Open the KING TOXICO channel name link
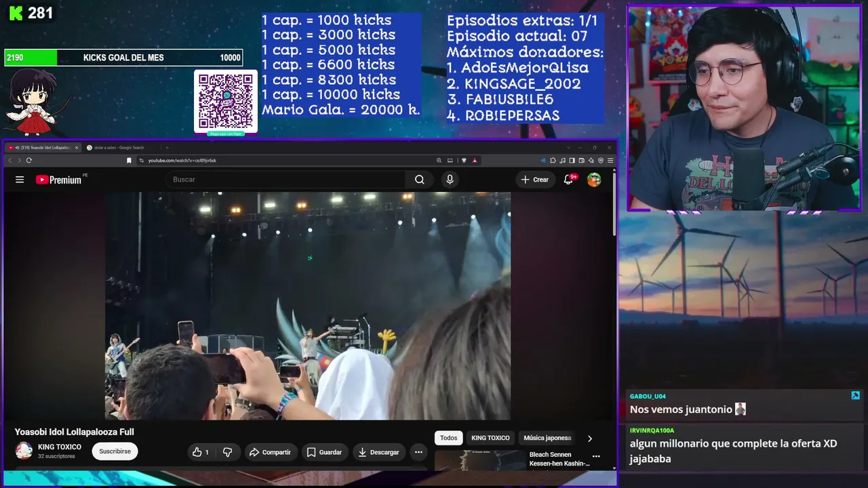Viewport: 868px width, 488px height. click(x=60, y=447)
